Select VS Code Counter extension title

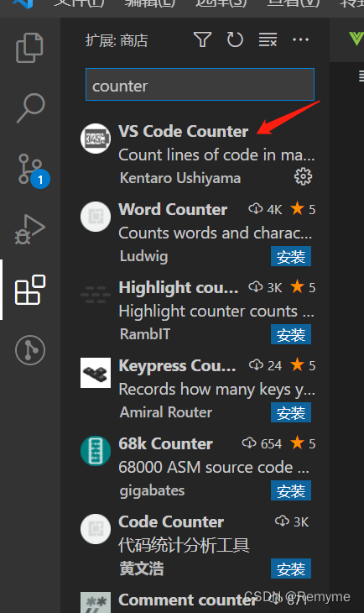[183, 131]
